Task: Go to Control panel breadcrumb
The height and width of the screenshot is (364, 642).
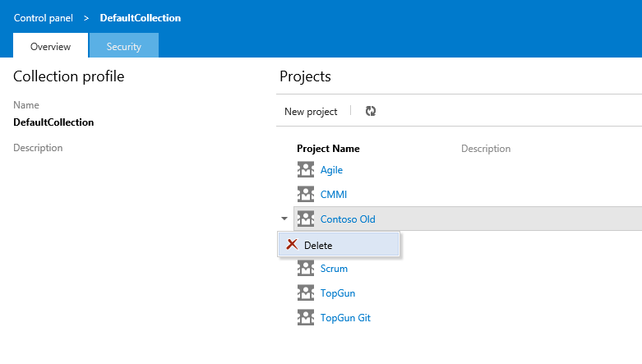Action: [x=44, y=18]
